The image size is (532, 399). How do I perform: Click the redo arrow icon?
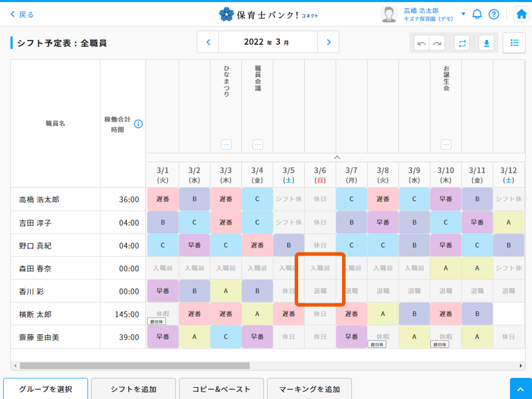(437, 43)
